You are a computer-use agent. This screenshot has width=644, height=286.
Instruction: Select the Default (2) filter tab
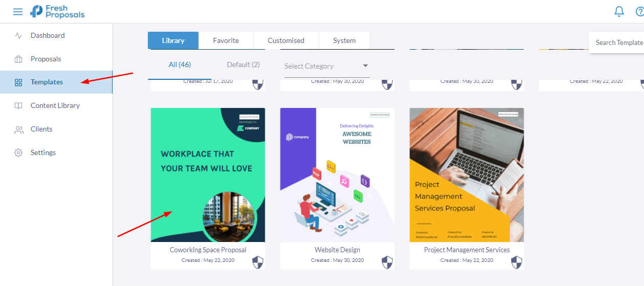click(243, 64)
